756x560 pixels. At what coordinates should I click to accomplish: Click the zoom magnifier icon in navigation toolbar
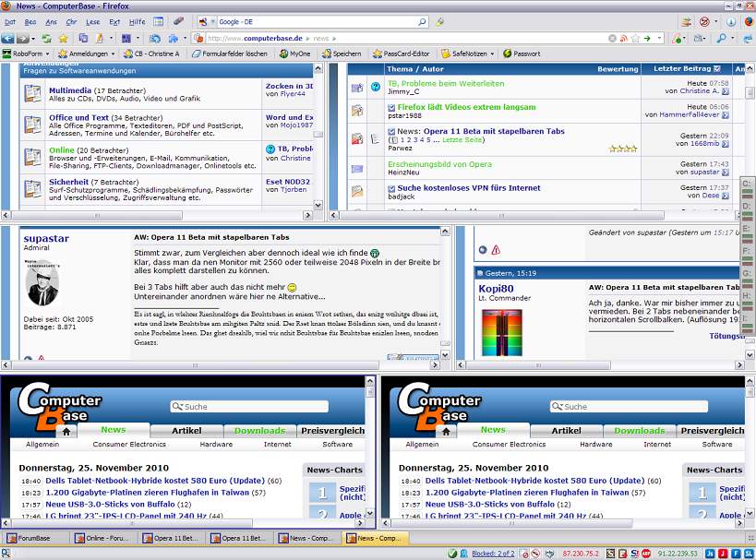pyautogui.click(x=722, y=38)
